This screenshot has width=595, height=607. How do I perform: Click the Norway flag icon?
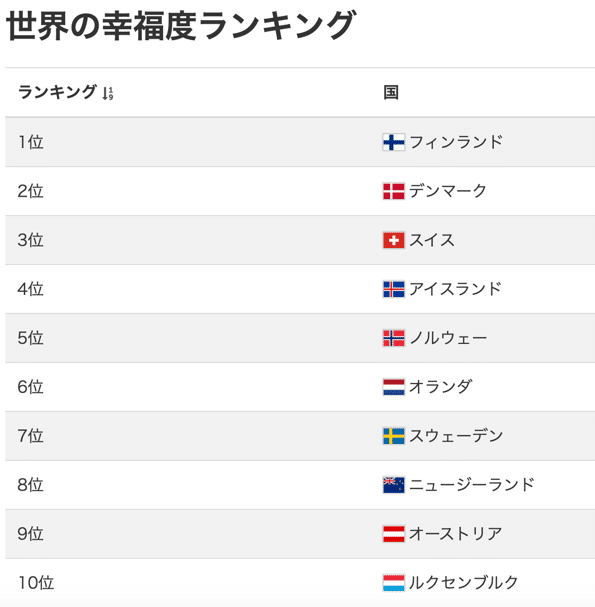click(393, 338)
